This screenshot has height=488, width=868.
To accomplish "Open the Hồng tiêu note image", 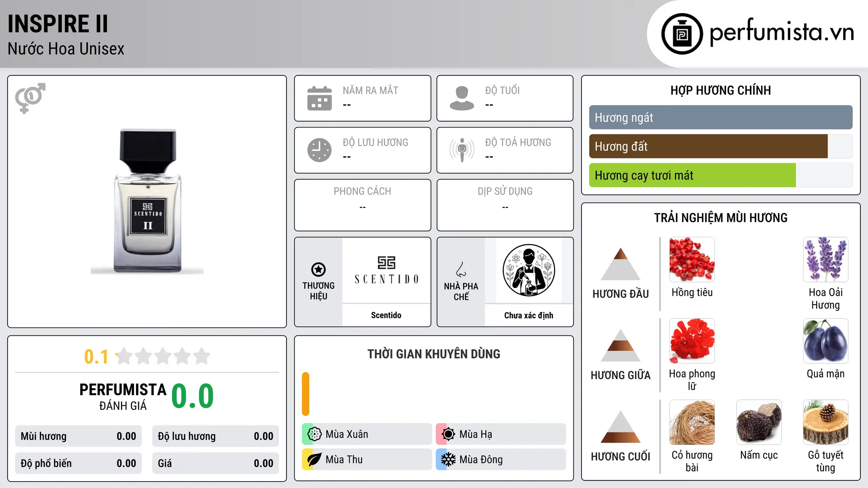I will coord(692,260).
